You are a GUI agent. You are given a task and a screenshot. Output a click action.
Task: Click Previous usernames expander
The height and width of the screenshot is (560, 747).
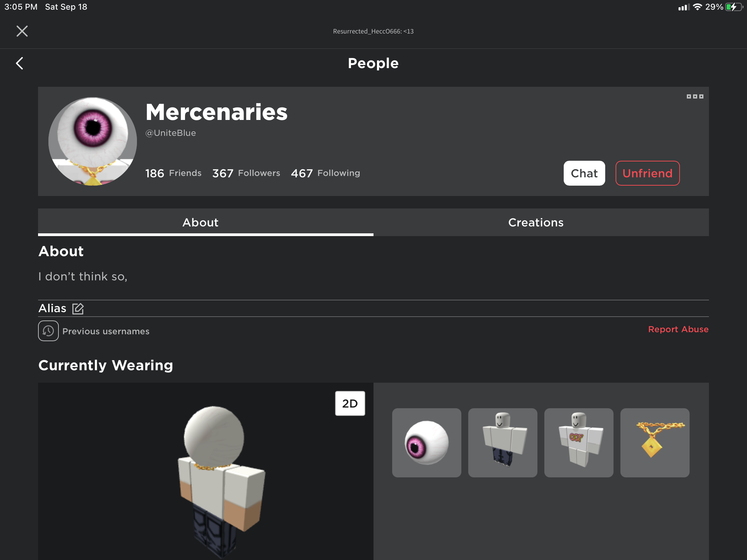click(93, 331)
